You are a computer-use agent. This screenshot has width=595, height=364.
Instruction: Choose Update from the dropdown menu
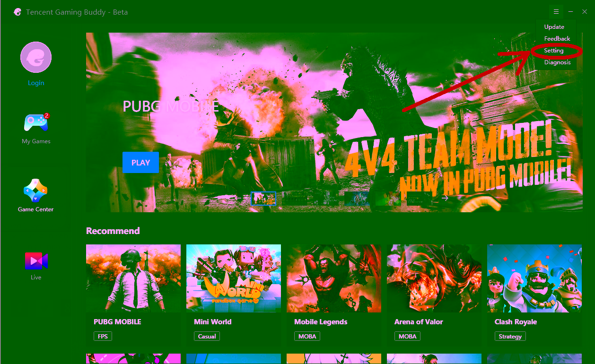click(554, 27)
